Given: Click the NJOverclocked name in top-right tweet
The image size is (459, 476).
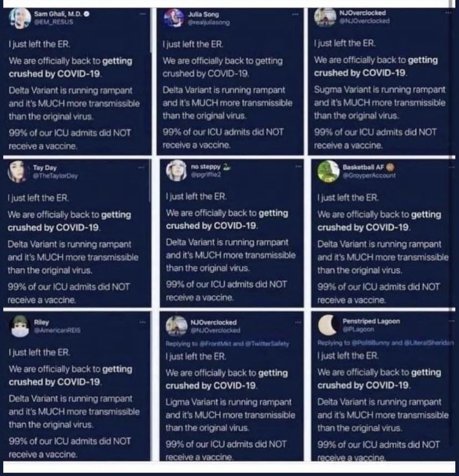Looking at the screenshot, I should [x=362, y=13].
